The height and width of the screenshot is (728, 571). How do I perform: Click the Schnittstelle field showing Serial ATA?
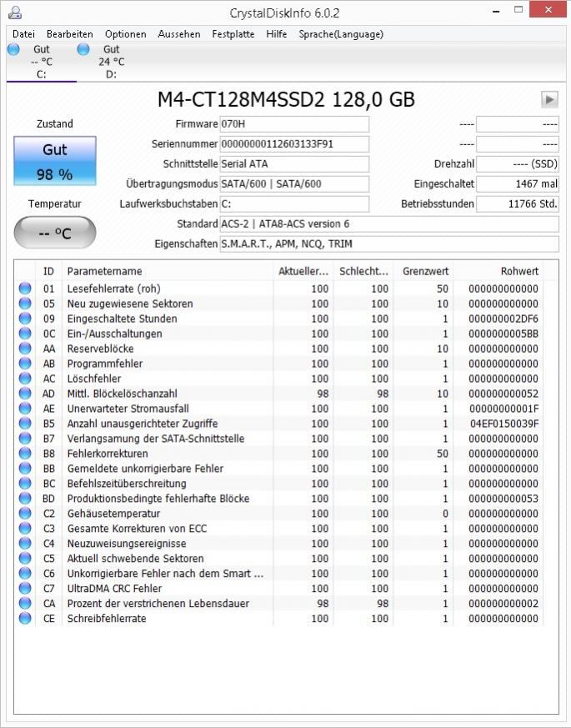click(294, 164)
